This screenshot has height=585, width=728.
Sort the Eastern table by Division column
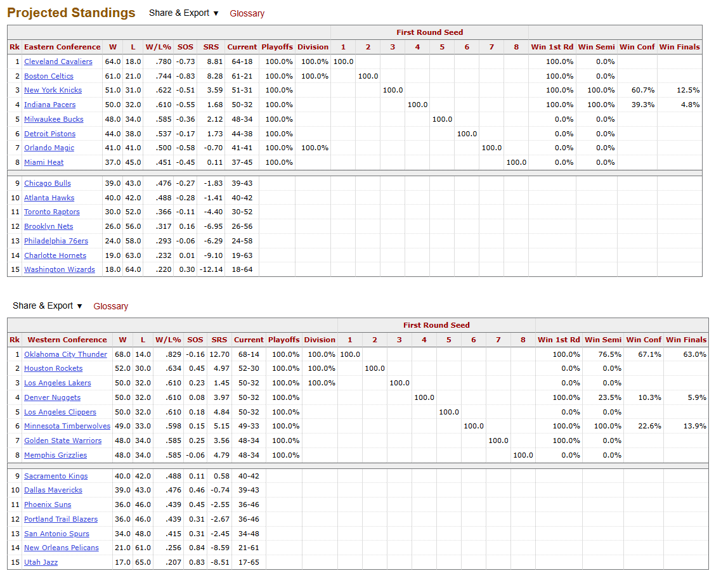[x=313, y=47]
